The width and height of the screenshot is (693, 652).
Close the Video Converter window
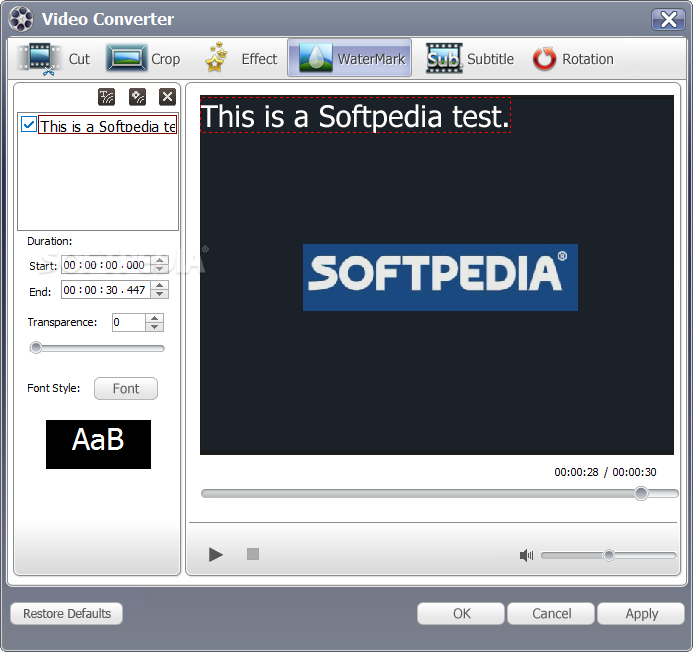668,19
